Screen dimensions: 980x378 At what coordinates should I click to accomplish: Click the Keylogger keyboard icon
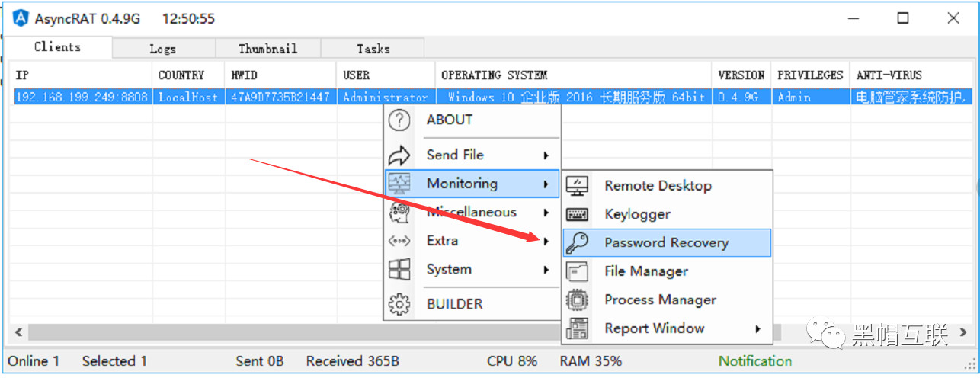point(577,215)
